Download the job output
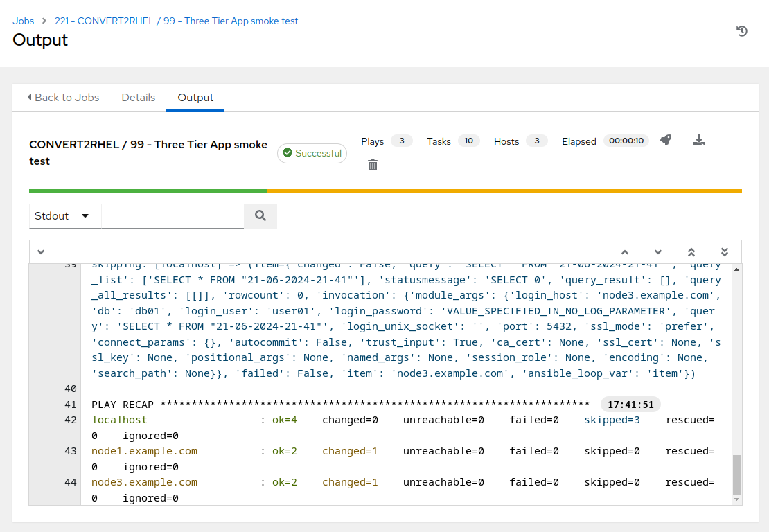769x532 pixels. [x=699, y=140]
